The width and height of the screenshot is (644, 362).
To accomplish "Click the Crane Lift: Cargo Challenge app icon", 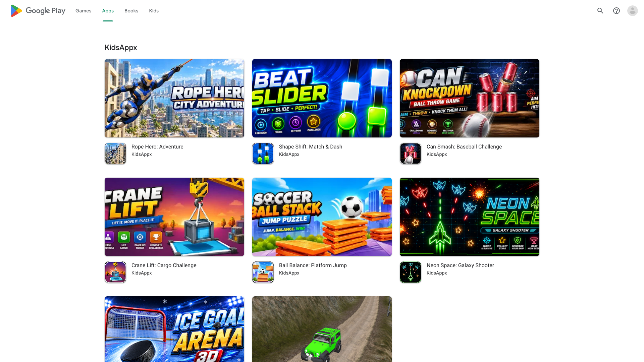I will pos(115,272).
